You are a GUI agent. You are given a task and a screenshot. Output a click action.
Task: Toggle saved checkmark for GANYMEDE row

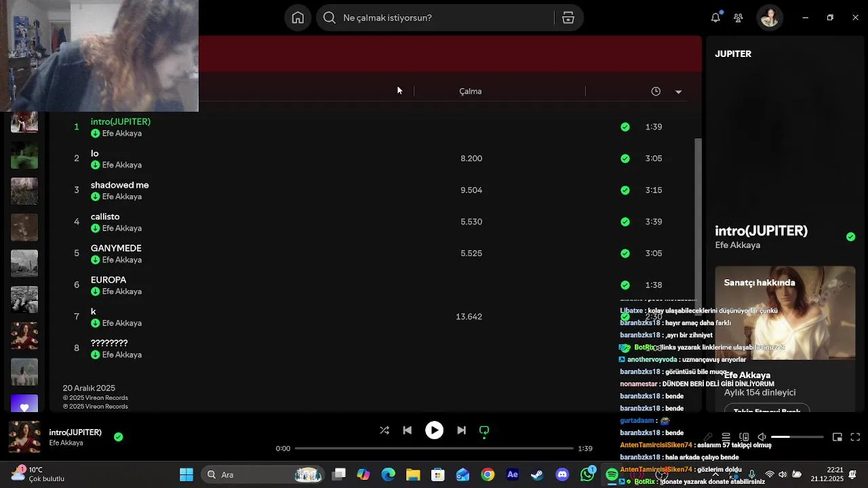pyautogui.click(x=625, y=253)
